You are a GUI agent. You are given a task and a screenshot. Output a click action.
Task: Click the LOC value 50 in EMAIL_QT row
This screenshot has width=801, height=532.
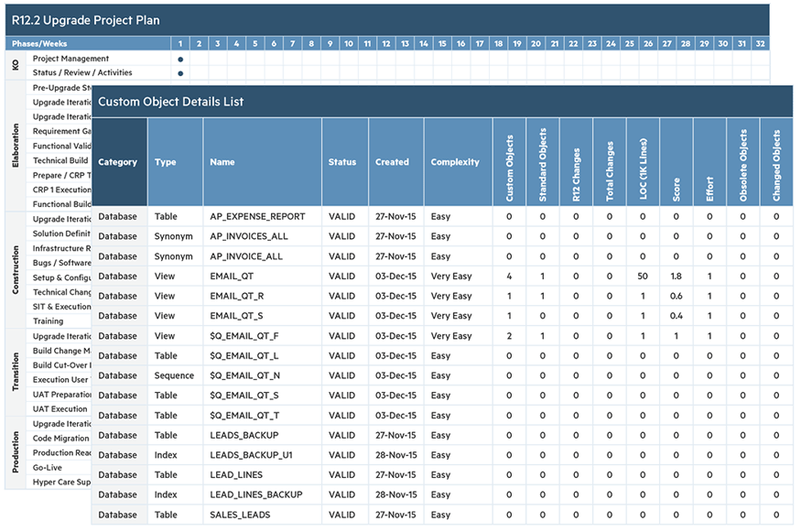(x=643, y=277)
